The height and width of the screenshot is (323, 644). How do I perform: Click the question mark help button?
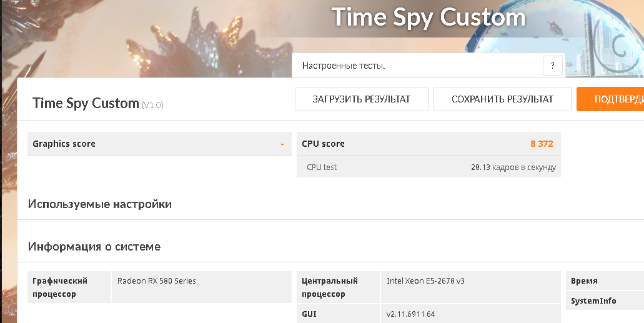click(x=552, y=66)
